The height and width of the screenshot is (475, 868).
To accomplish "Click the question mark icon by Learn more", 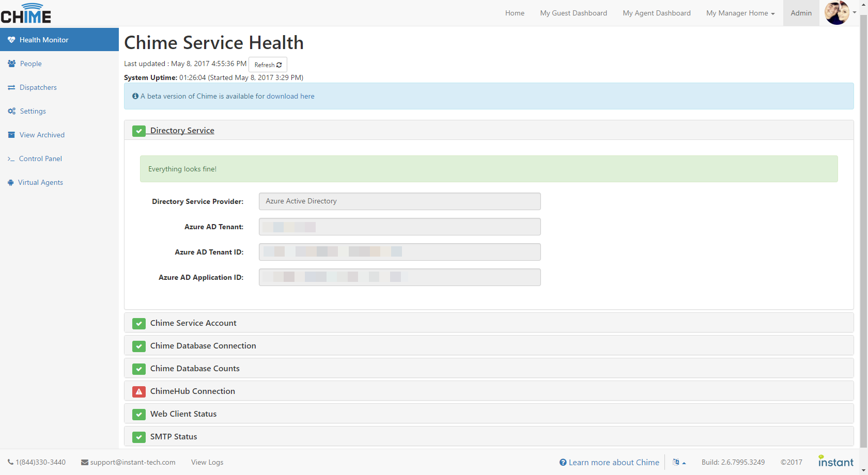I will point(563,462).
